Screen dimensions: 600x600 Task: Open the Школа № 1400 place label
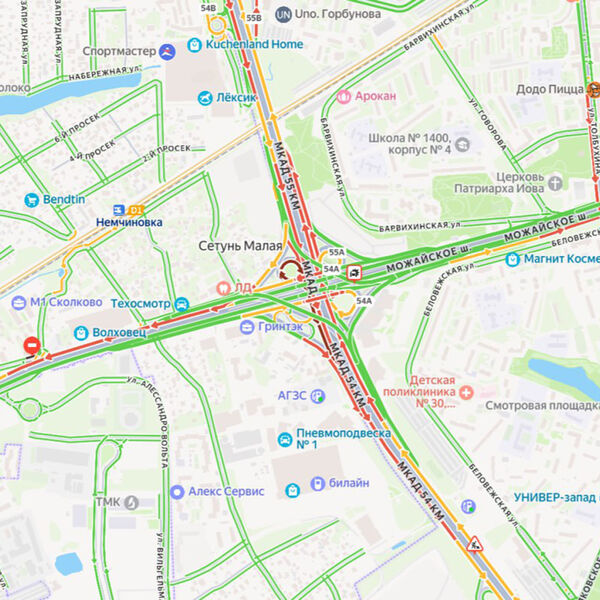[x=410, y=143]
